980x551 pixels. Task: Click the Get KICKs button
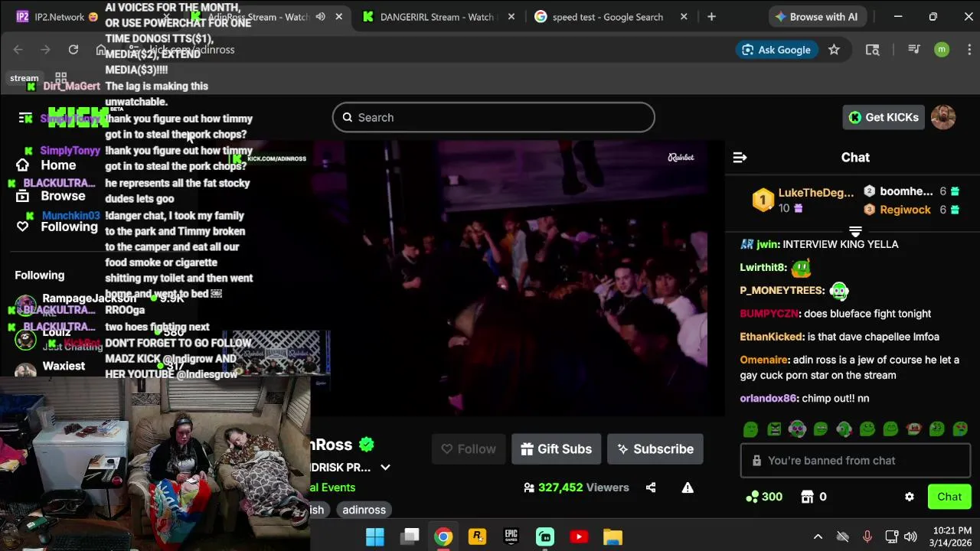click(884, 117)
